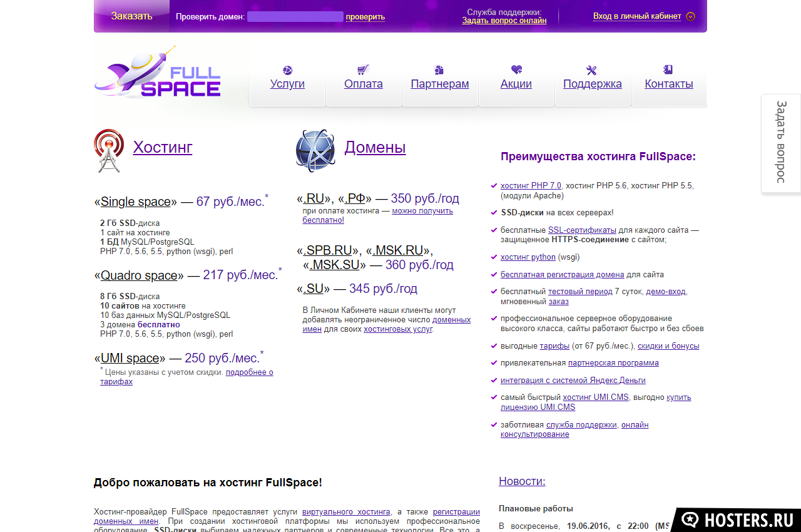Image resolution: width=801 pixels, height=532 pixels.
Task: Click the radio tower Хостинг icon
Action: (109, 150)
